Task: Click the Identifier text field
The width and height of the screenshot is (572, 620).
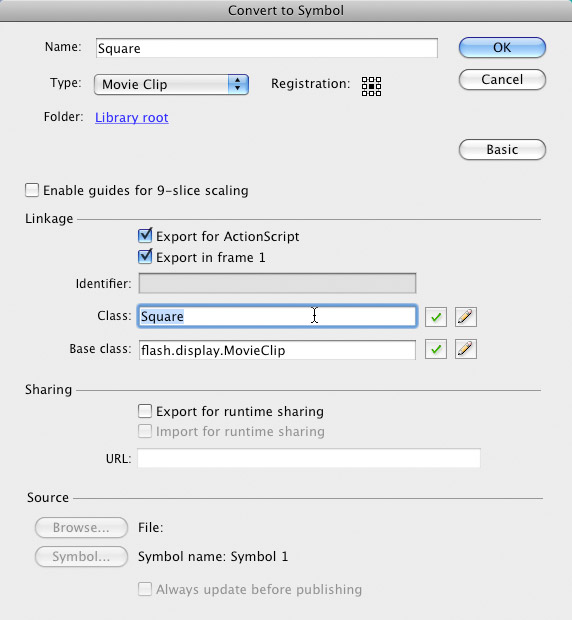Action: (x=277, y=283)
